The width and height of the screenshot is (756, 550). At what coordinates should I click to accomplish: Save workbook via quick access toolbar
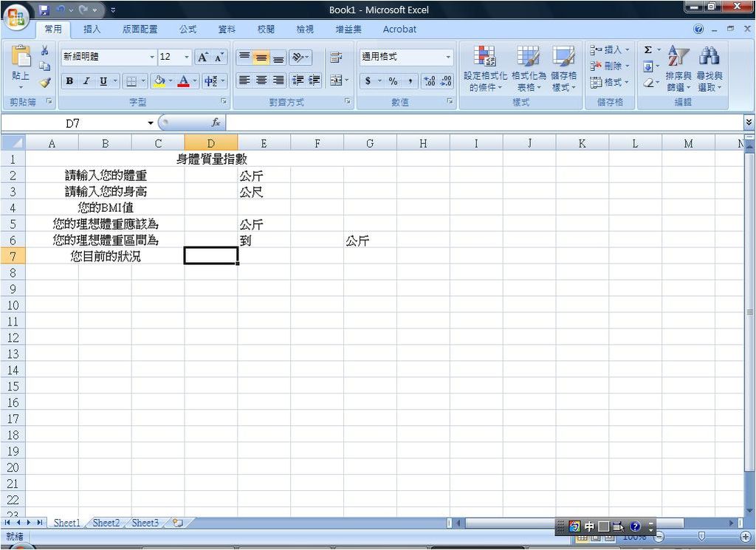point(44,10)
